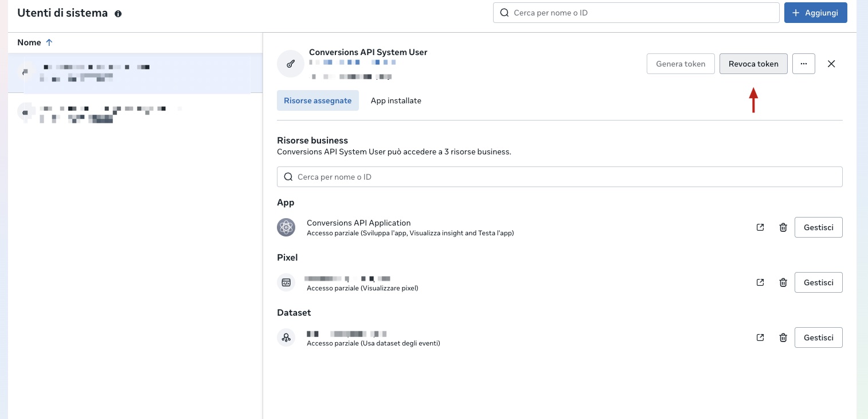
Task: Click the Dataset resource icon
Action: click(286, 337)
